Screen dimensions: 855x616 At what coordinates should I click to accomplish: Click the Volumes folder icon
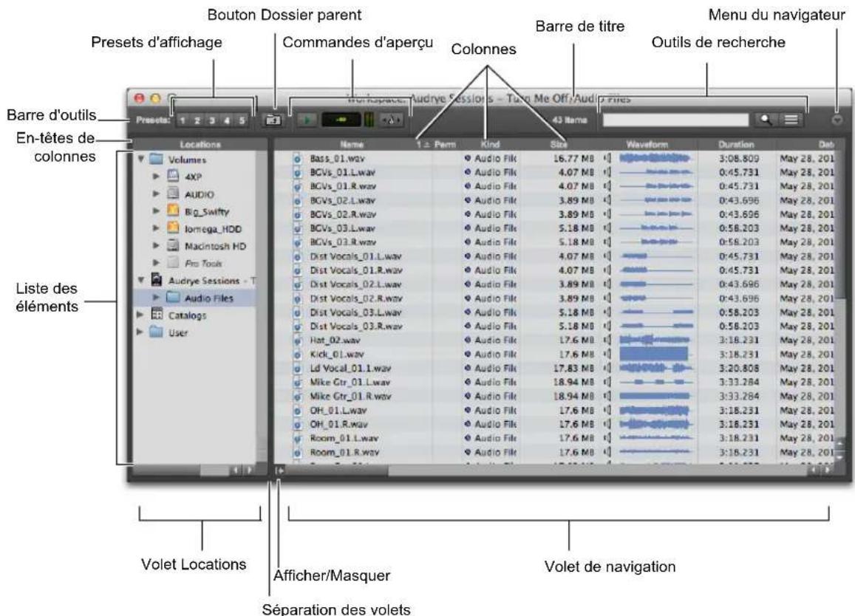157,159
